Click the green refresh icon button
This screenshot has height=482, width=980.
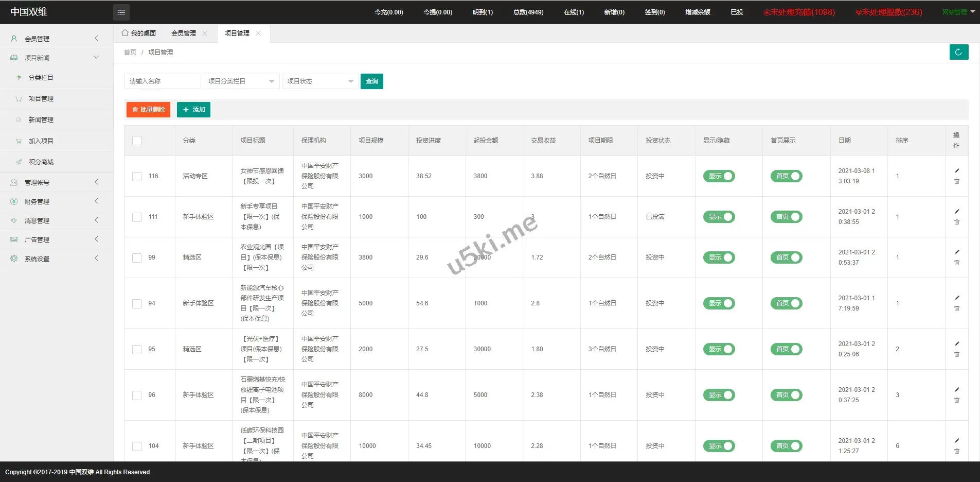point(958,52)
